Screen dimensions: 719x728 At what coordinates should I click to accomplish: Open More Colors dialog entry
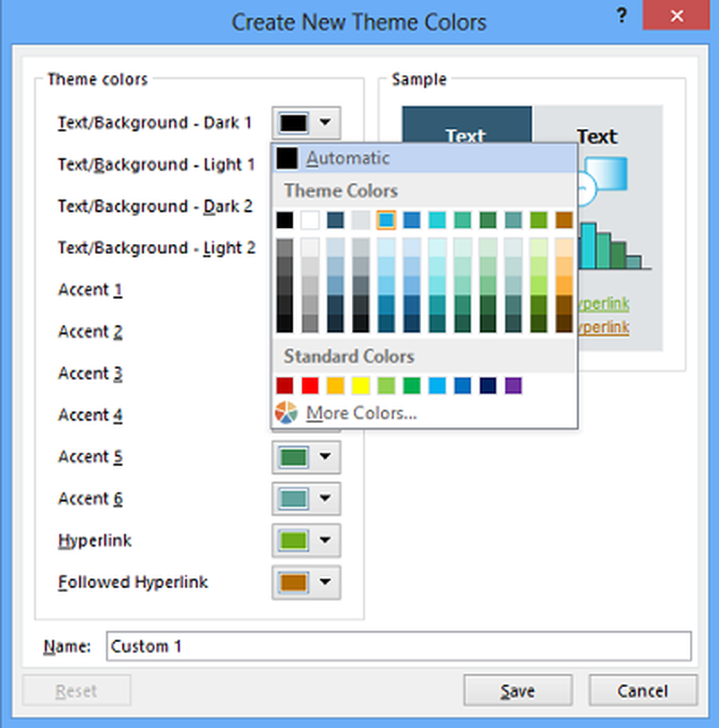[x=361, y=414]
